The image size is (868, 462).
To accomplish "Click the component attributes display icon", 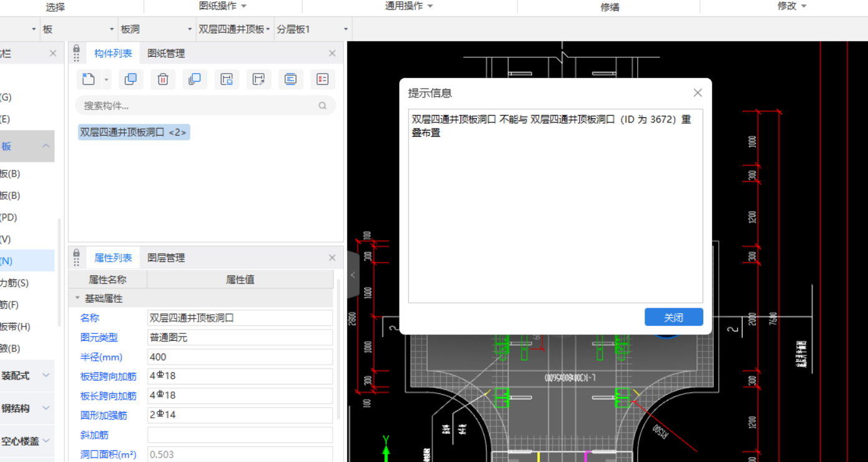I will 290,79.
